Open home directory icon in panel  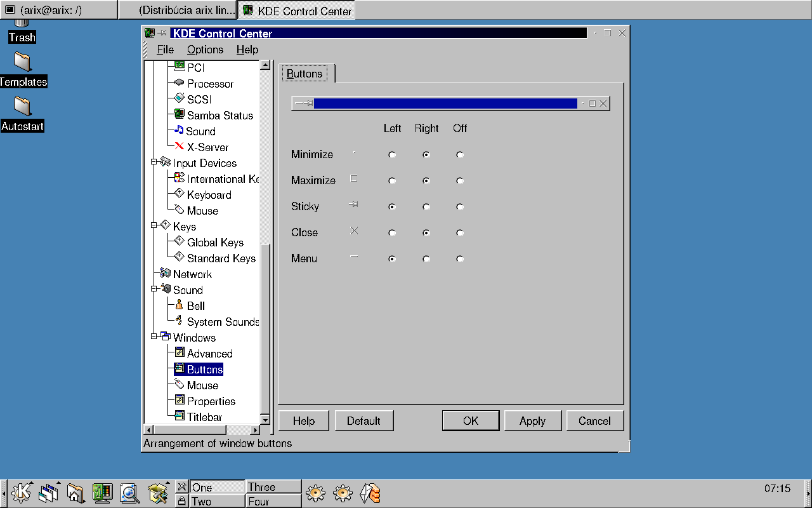pyautogui.click(x=75, y=493)
